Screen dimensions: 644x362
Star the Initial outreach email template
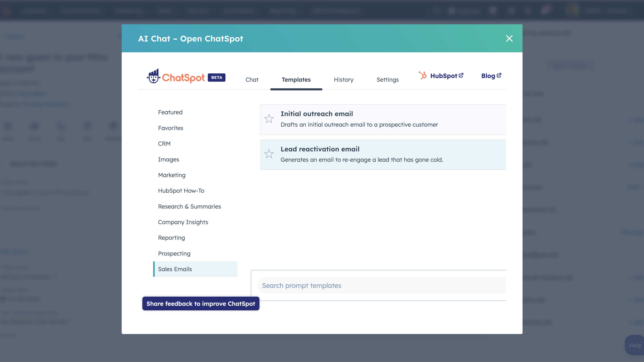point(269,119)
